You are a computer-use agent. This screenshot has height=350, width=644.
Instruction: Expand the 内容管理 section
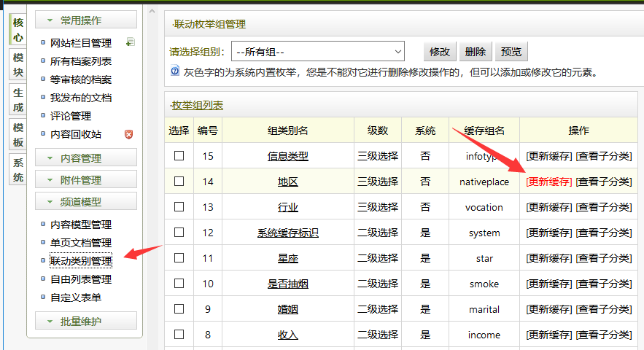tap(86, 157)
